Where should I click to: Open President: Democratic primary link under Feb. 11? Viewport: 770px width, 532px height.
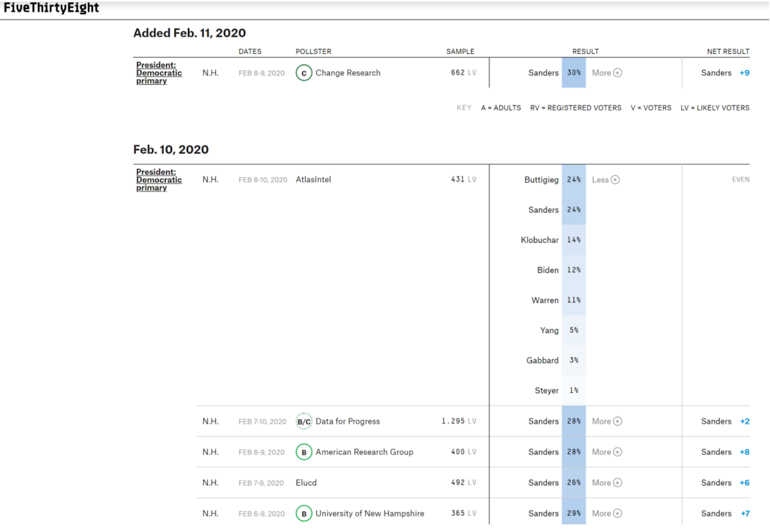click(158, 73)
